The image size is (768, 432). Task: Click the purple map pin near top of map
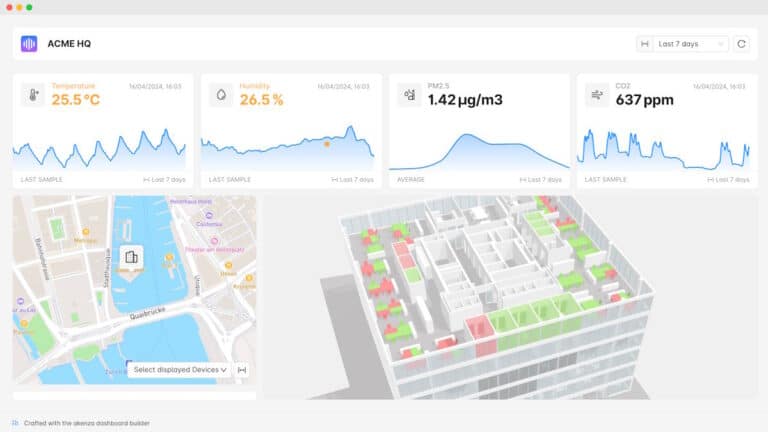209,216
